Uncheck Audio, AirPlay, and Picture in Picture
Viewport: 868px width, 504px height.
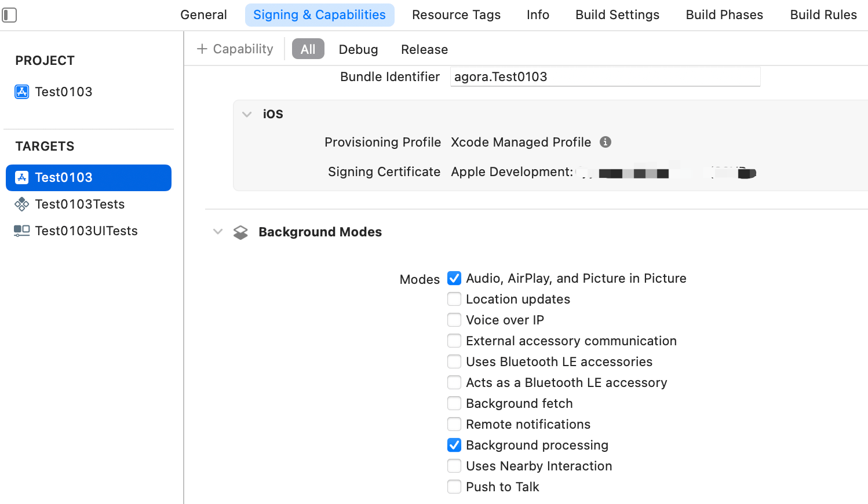(454, 278)
